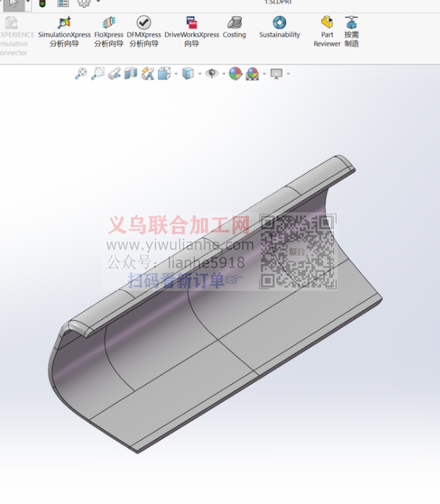Open the Costing tool
This screenshot has width=440, height=504.
[x=234, y=28]
